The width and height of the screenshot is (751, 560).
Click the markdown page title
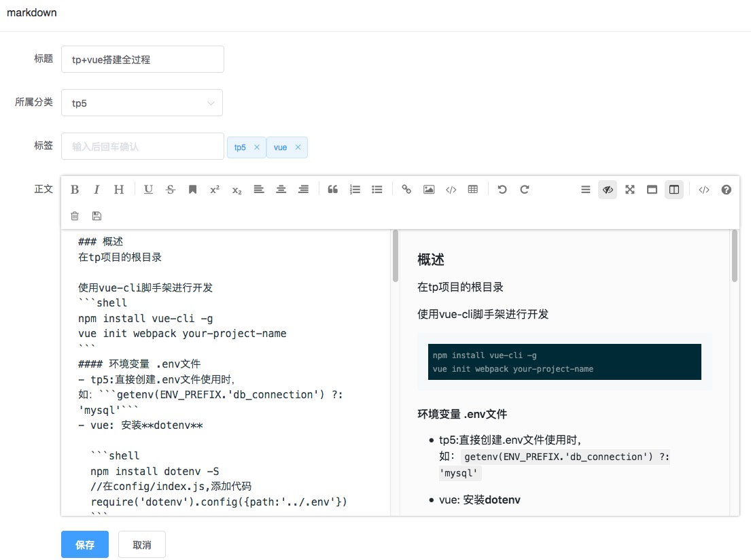[x=32, y=13]
